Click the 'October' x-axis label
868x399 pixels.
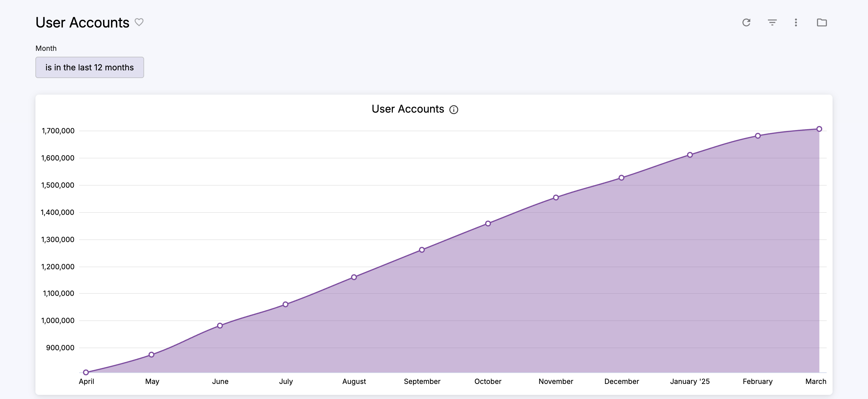point(488,382)
